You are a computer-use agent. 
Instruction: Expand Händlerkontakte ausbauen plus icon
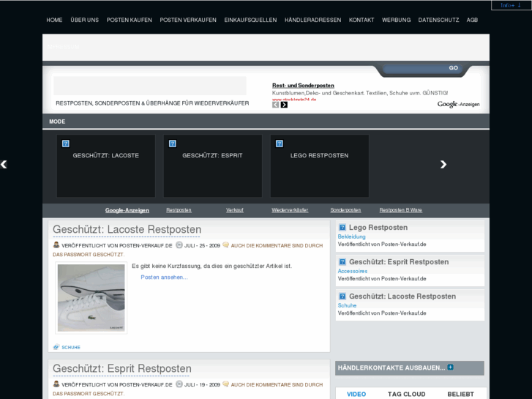(450, 367)
